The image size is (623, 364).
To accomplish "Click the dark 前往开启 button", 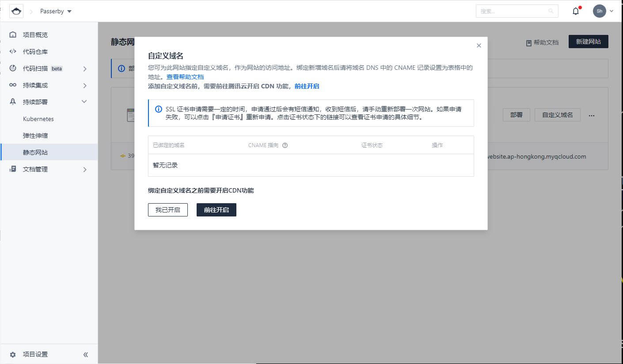I will (x=216, y=210).
